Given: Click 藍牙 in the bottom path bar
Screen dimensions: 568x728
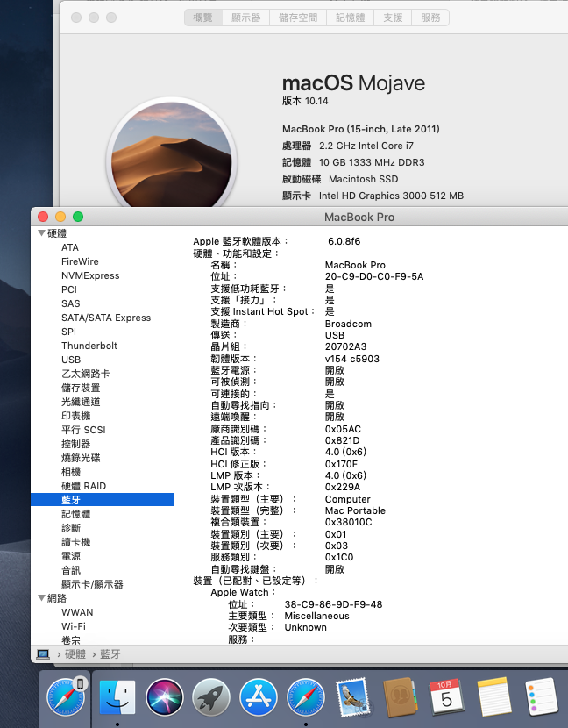Looking at the screenshot, I should (110, 654).
